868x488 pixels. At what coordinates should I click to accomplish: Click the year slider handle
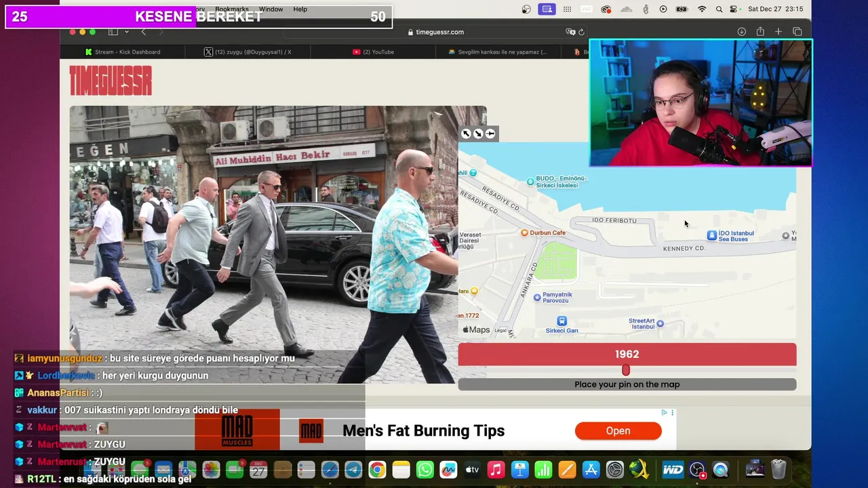[626, 370]
